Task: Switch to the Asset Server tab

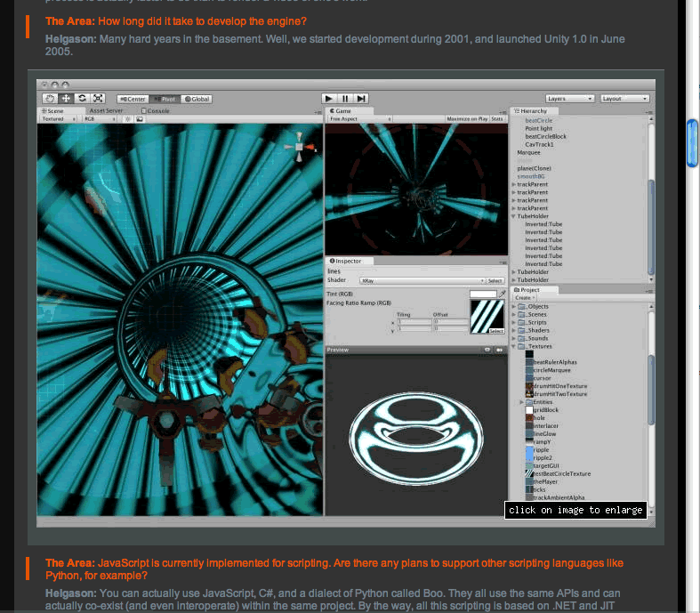Action: pyautogui.click(x=106, y=110)
